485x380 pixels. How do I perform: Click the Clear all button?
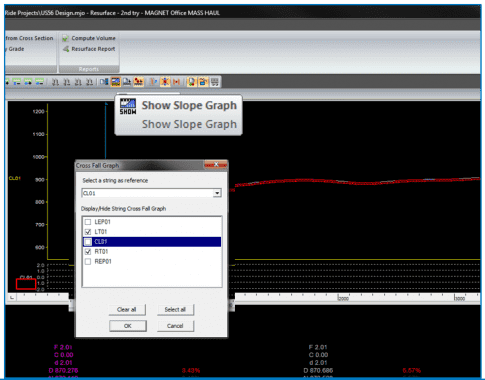tap(127, 310)
